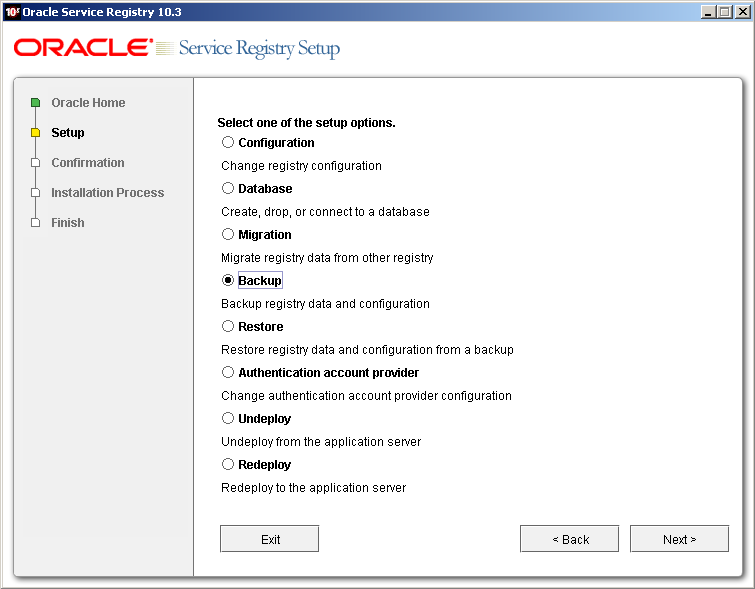Click the 'Service Registry Setup' header title
This screenshot has width=755, height=589.
(x=260, y=49)
